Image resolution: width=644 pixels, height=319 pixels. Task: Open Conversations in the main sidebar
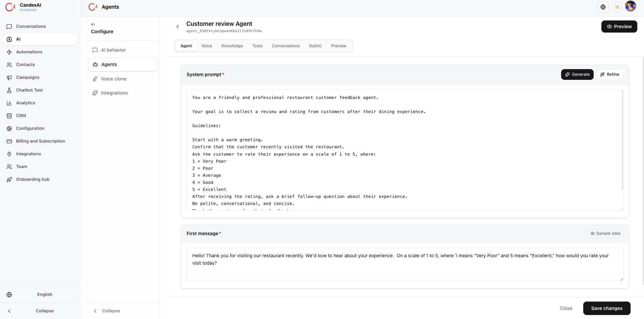40,26
